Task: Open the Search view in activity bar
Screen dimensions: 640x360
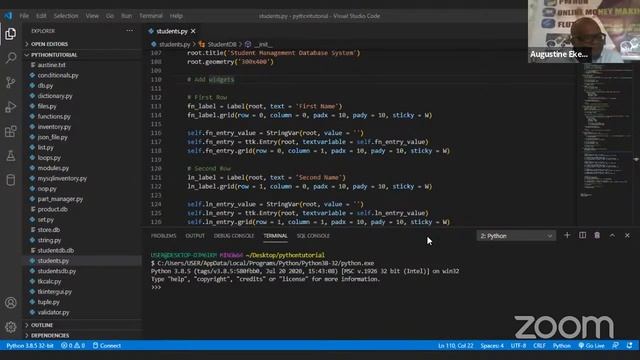Action: [x=11, y=58]
